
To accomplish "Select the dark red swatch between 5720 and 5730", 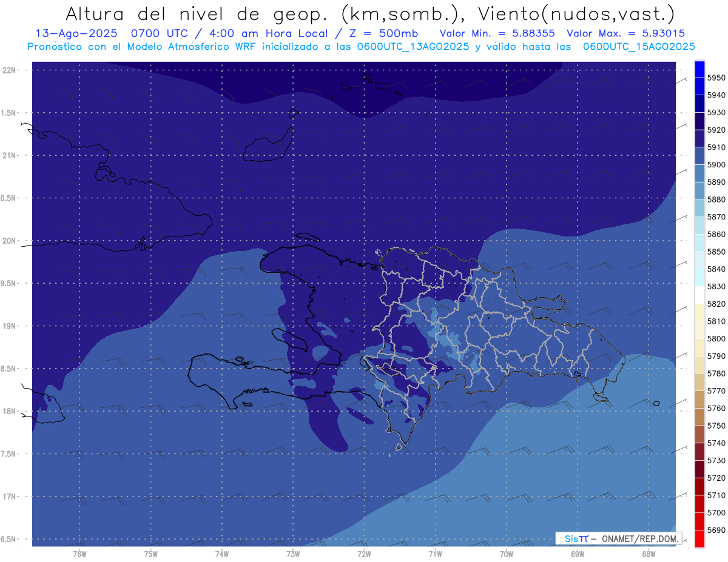I will coord(699,469).
